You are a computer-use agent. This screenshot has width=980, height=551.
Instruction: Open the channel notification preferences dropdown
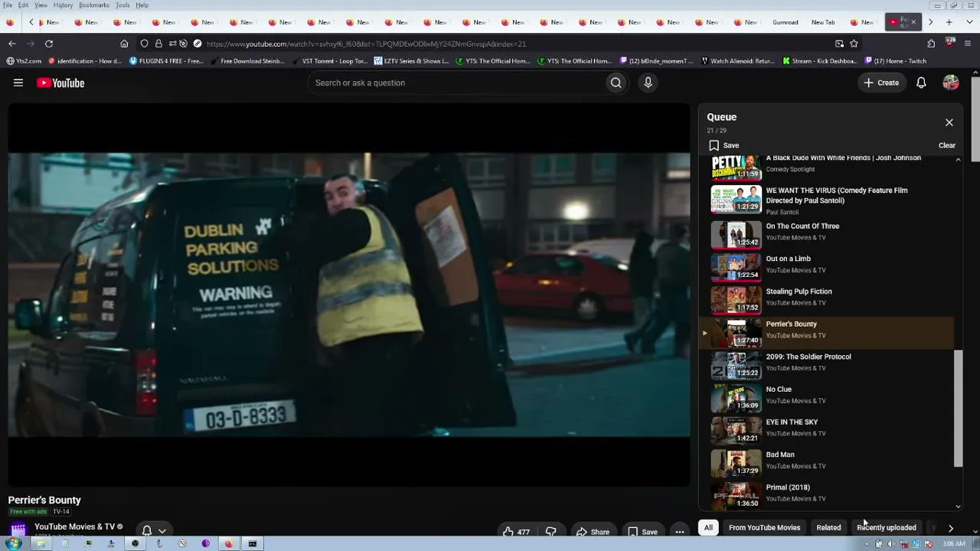pos(154,530)
